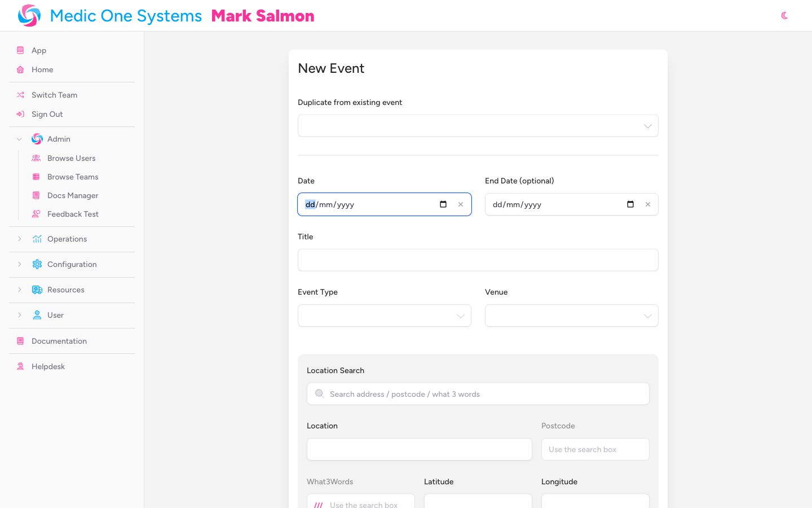Viewport: 812px width, 508px height.
Task: Click the Operations chart icon
Action: point(37,239)
